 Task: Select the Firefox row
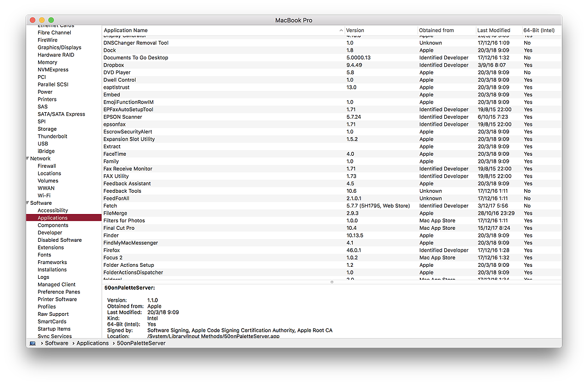pyautogui.click(x=332, y=250)
